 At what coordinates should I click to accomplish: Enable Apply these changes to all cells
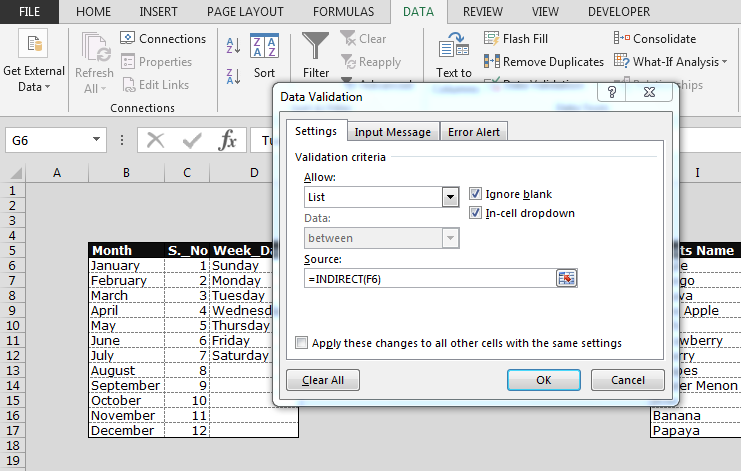pos(302,343)
